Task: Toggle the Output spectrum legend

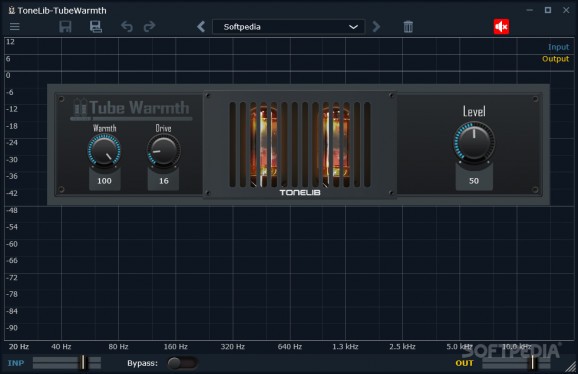Action: 555,59
